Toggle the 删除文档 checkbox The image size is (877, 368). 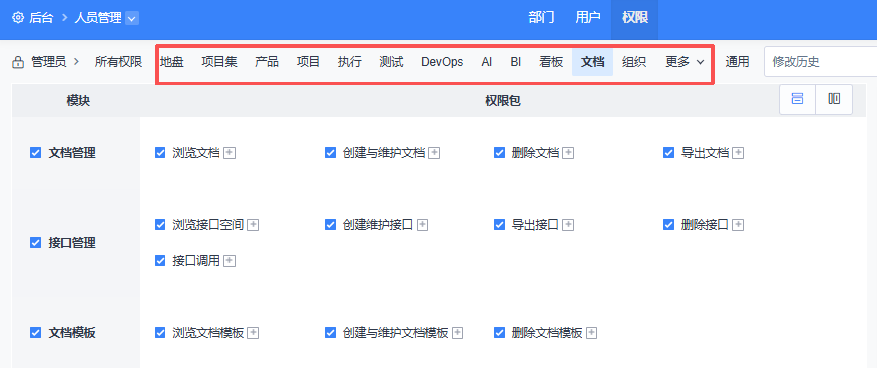pos(499,153)
